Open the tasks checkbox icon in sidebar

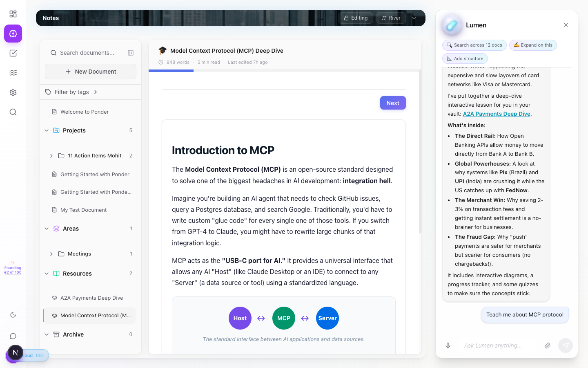click(x=13, y=53)
